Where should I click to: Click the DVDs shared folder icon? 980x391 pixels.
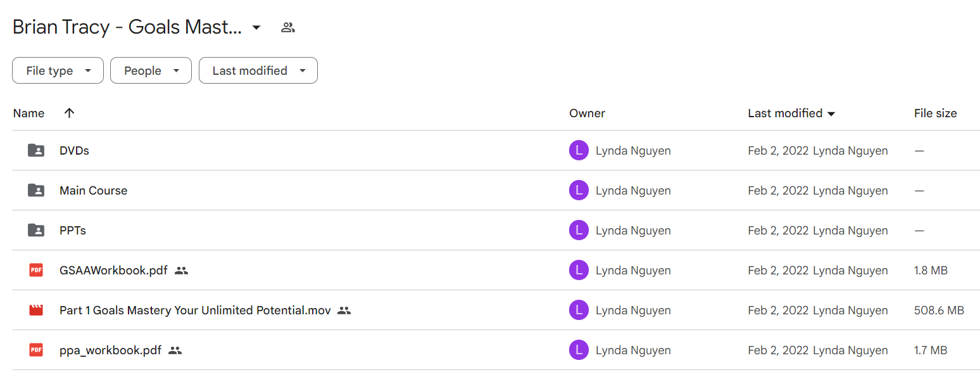tap(36, 151)
